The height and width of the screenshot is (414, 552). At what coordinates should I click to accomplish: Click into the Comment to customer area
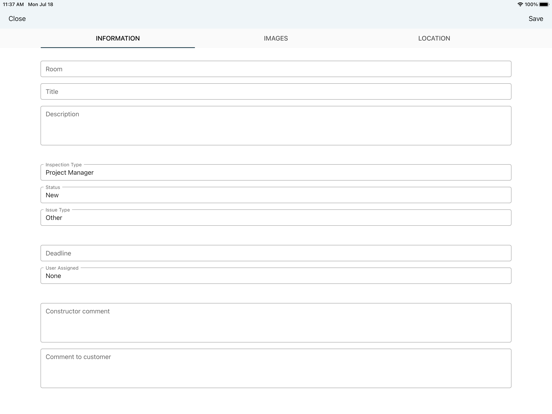(x=276, y=368)
